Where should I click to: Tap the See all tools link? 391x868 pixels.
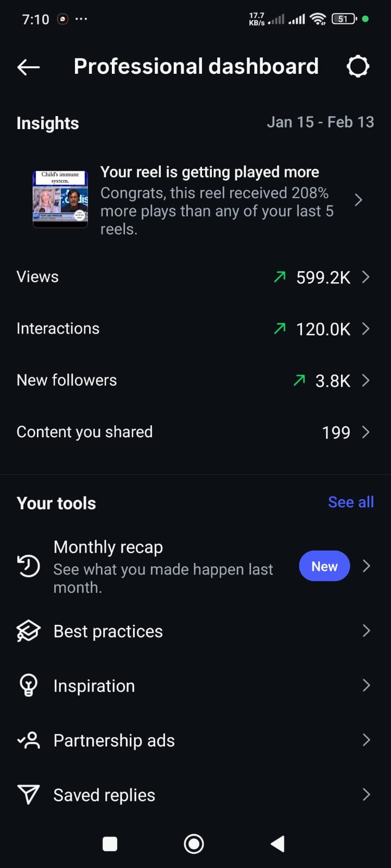351,502
